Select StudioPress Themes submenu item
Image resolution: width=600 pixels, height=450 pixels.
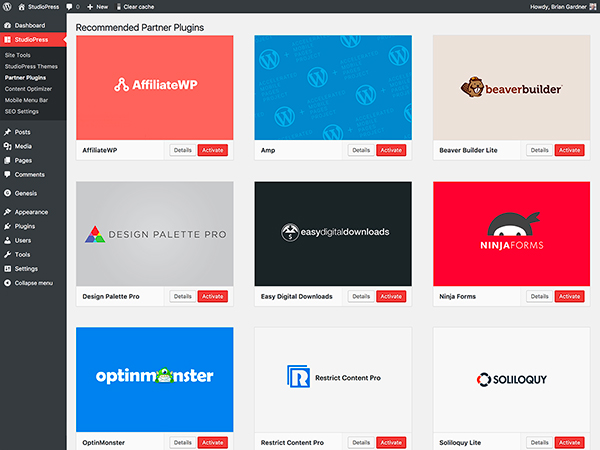31,66
